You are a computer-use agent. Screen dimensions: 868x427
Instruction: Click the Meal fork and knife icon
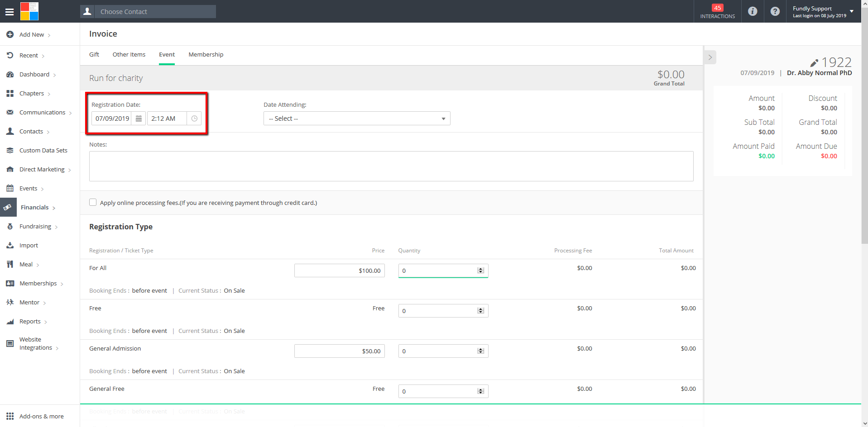pos(10,264)
